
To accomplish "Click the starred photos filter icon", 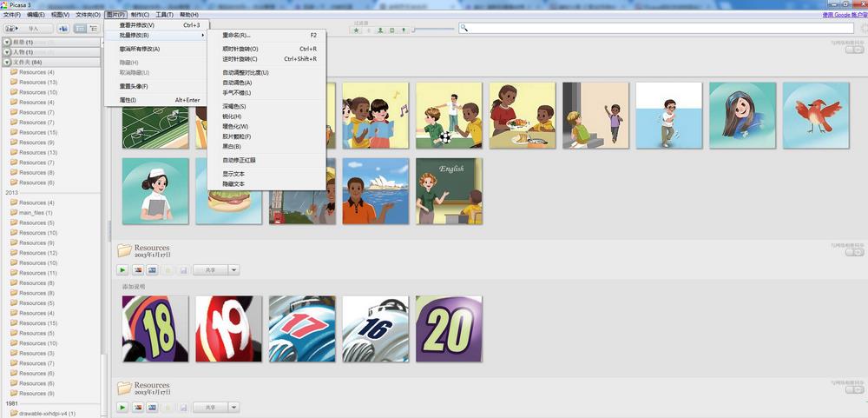I will [356, 30].
